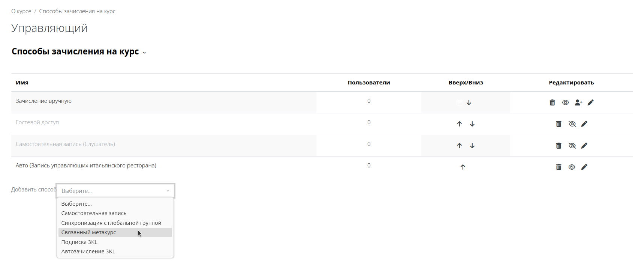Enable Самостоятельная запись (Слушатель) via eye icon
644x277 pixels.
click(x=572, y=146)
